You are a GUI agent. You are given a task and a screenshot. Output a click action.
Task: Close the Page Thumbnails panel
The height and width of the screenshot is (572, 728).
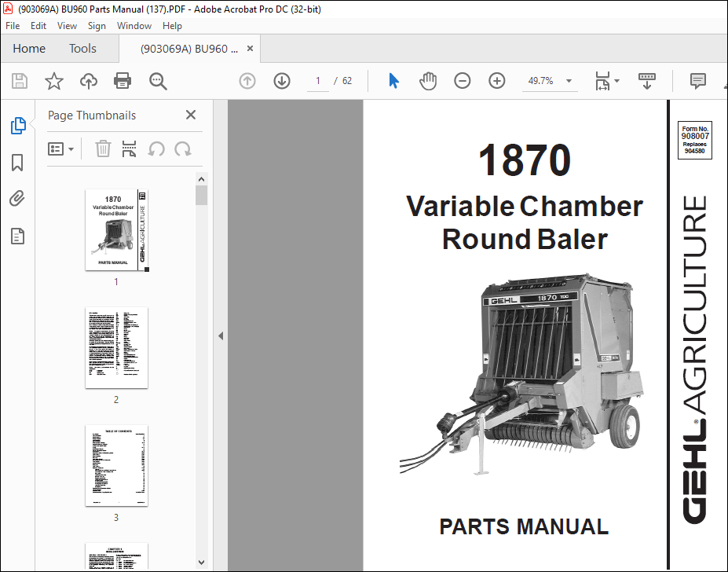tap(191, 115)
